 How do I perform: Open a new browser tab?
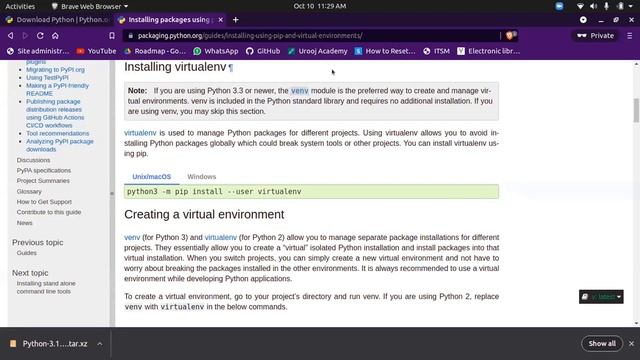(236, 20)
